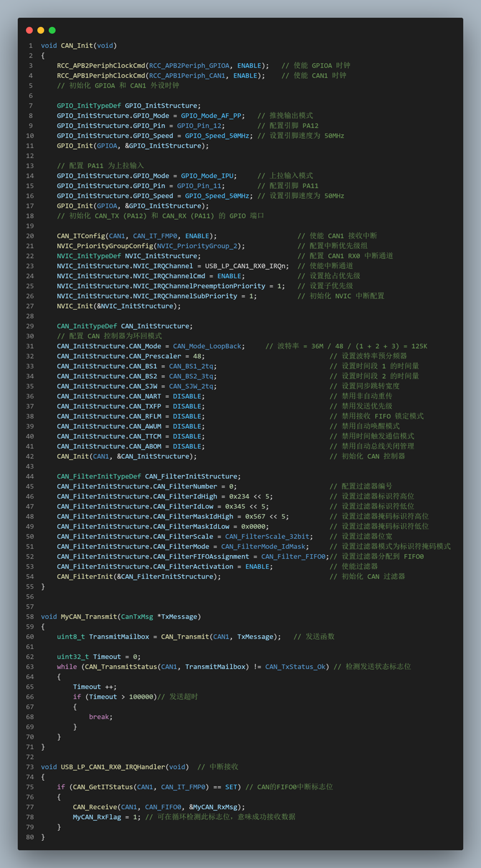Click the red close dot
Screen dimensions: 481x868
click(29, 30)
